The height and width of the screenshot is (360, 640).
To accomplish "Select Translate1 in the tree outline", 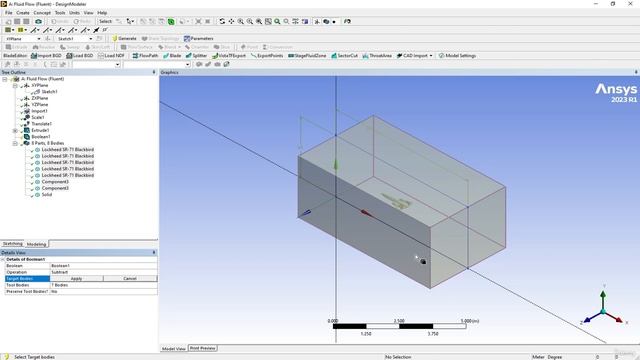I will tap(41, 124).
